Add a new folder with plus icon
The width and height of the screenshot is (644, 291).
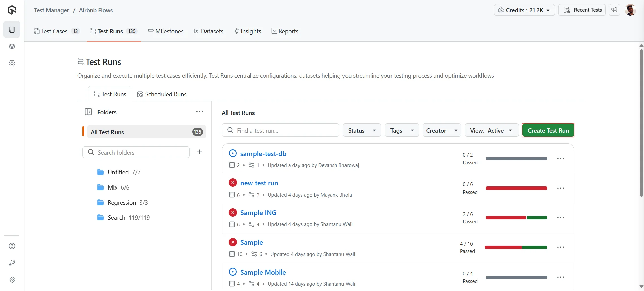point(200,152)
